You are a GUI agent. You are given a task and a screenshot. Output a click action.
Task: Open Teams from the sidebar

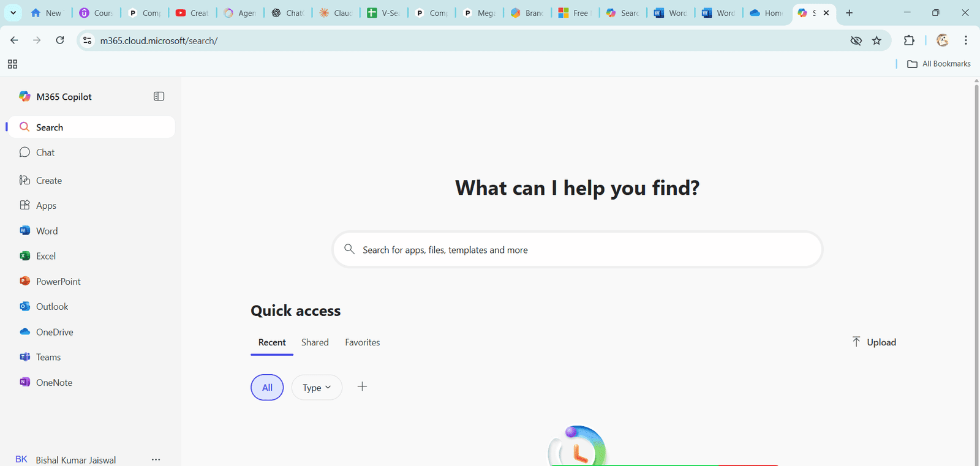(x=48, y=357)
